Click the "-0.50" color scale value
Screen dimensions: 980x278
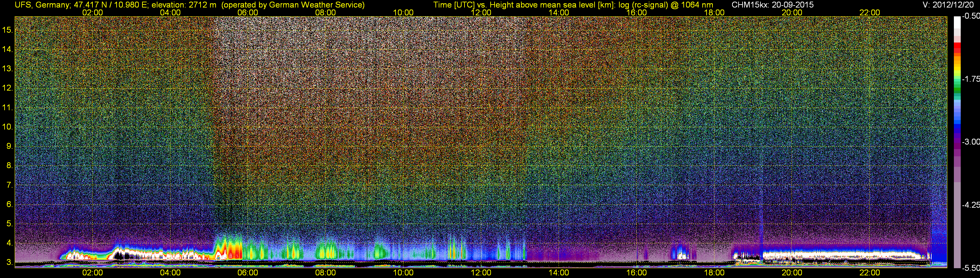pos(971,16)
